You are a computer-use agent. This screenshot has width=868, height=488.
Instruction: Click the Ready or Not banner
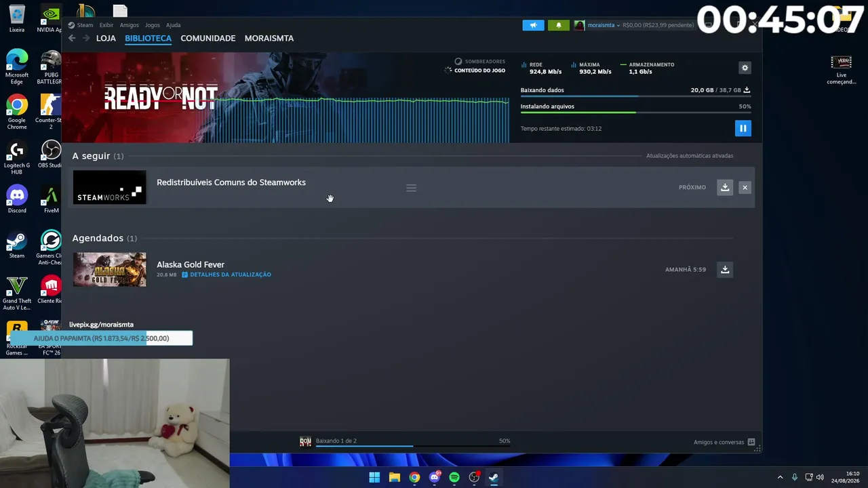pyautogui.click(x=285, y=98)
